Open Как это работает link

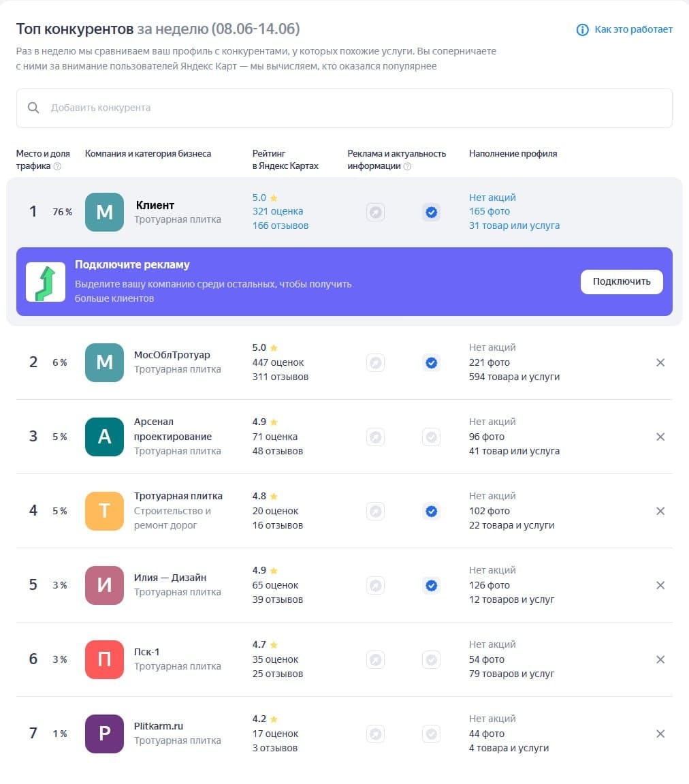633,29
